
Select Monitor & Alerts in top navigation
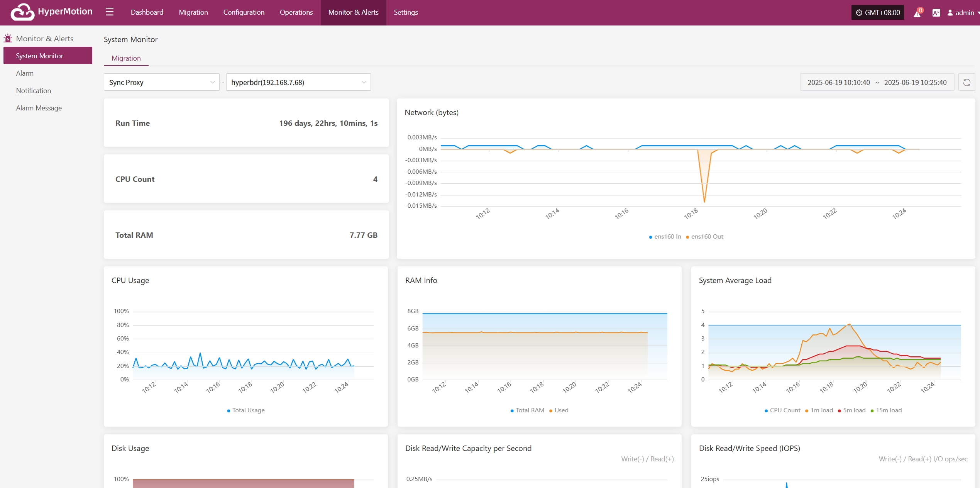(353, 12)
